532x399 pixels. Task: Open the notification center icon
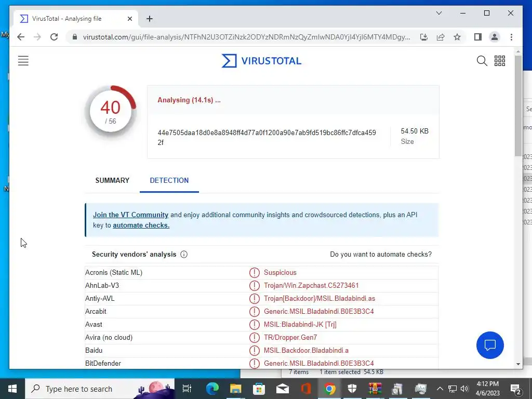tap(515, 389)
